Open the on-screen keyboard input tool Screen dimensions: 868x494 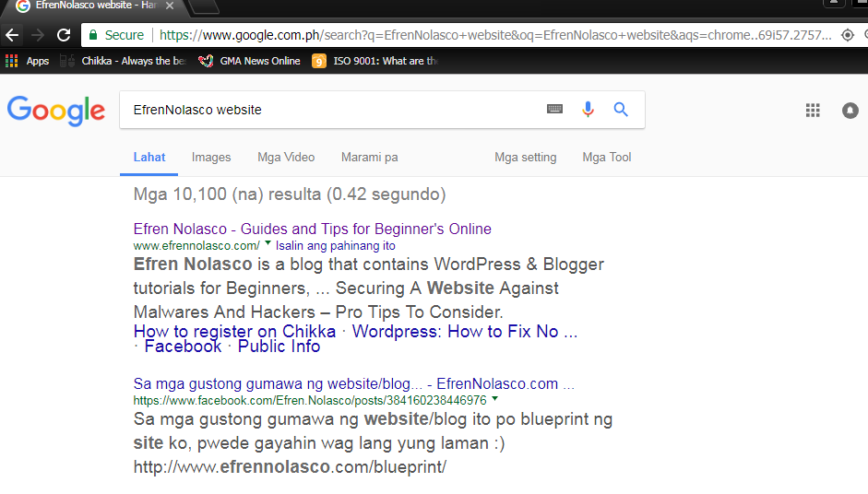coord(554,109)
